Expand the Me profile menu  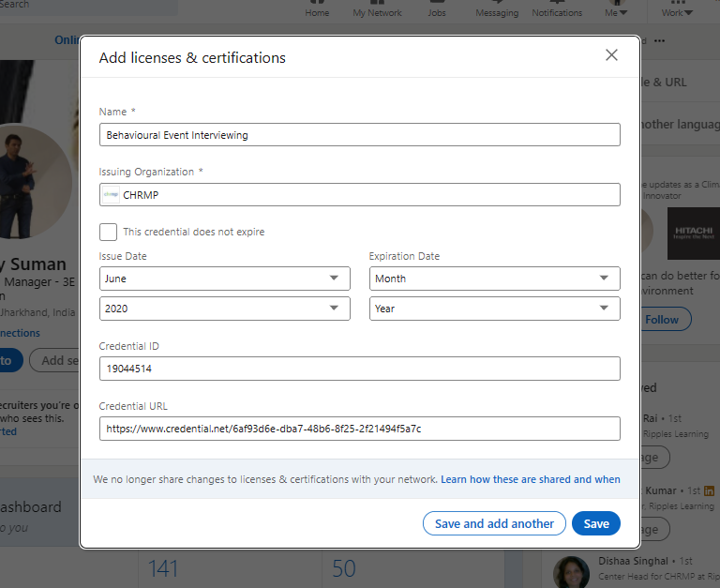[616, 9]
